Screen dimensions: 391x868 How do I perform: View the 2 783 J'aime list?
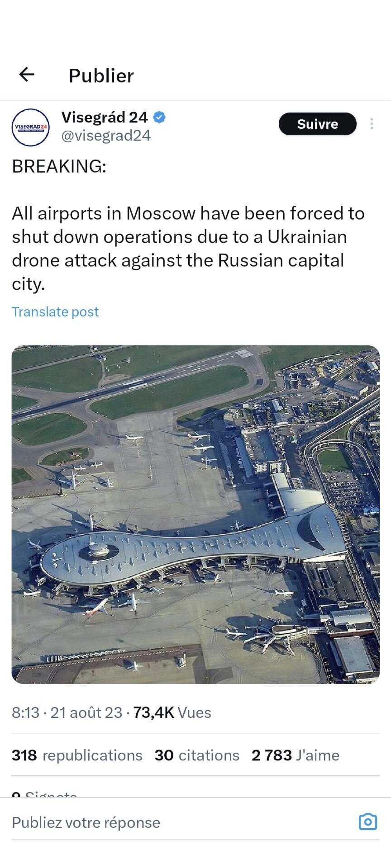[x=296, y=755]
